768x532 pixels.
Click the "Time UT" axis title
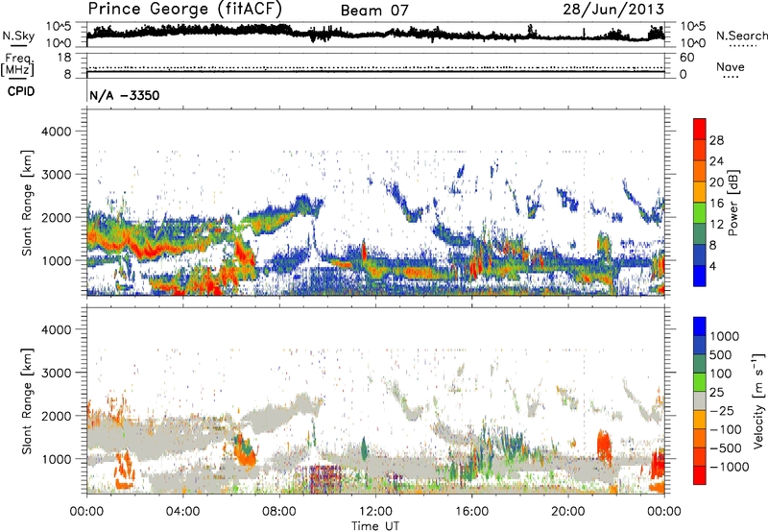coord(375,526)
